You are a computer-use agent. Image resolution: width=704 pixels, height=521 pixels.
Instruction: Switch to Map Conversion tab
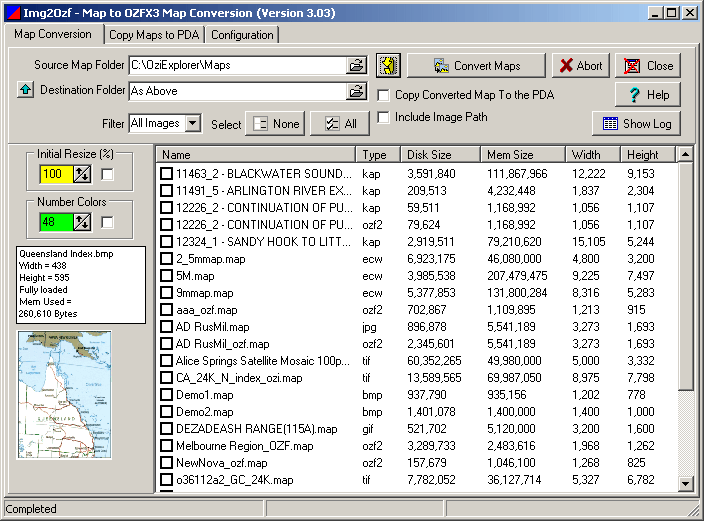point(53,34)
